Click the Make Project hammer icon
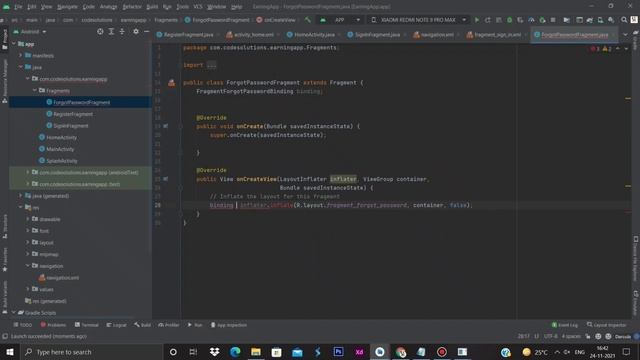This screenshot has width=640, height=360. (308, 20)
